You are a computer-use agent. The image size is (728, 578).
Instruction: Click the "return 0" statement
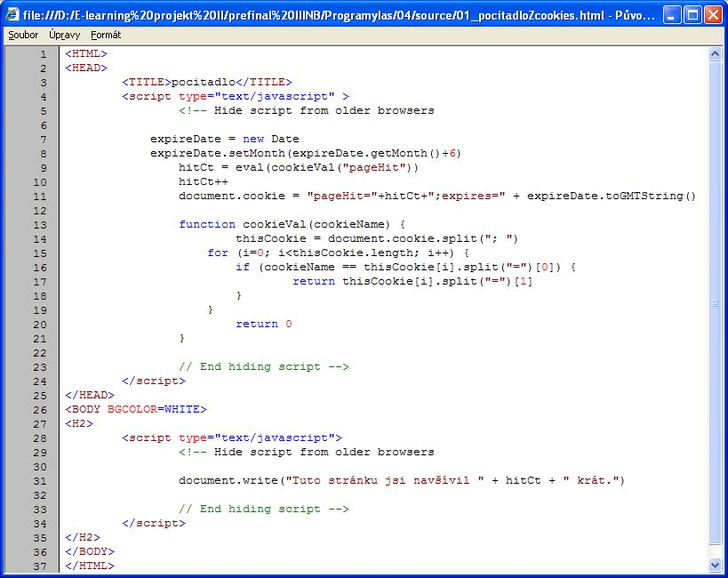[264, 324]
